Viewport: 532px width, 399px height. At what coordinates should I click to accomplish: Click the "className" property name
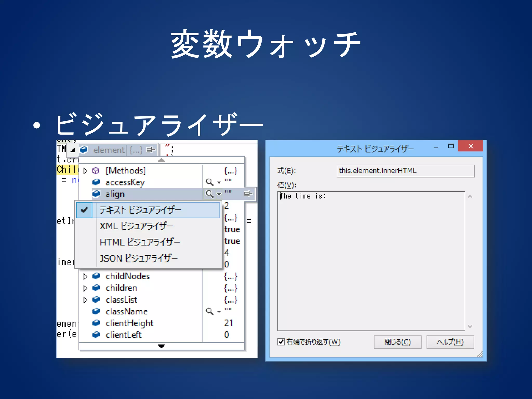(127, 311)
